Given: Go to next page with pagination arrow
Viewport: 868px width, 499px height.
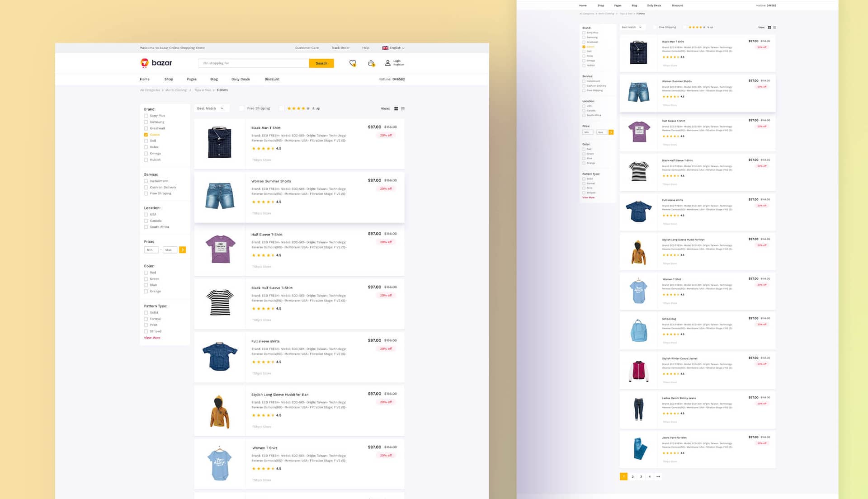Looking at the screenshot, I should [x=658, y=476].
